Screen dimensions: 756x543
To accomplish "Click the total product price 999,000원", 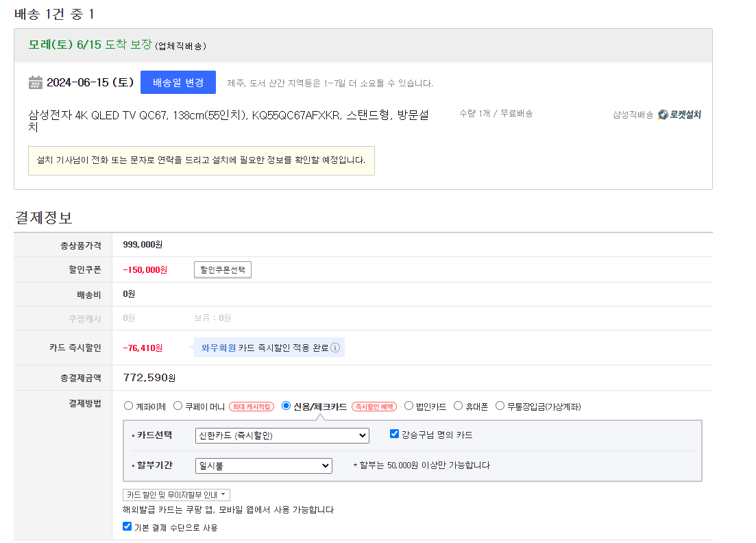I will point(143,245).
